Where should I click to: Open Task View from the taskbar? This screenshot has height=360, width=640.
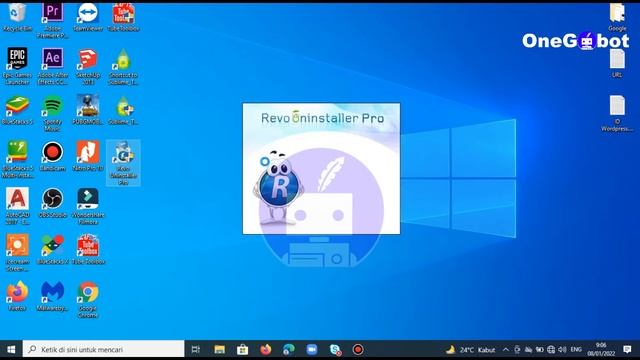196,349
